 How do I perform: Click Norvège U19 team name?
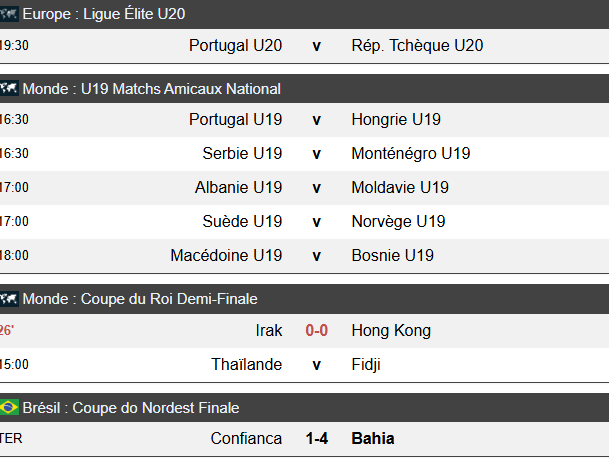point(399,222)
